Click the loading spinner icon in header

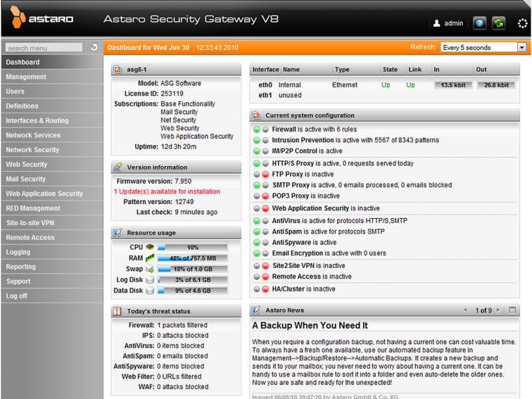pos(523,23)
